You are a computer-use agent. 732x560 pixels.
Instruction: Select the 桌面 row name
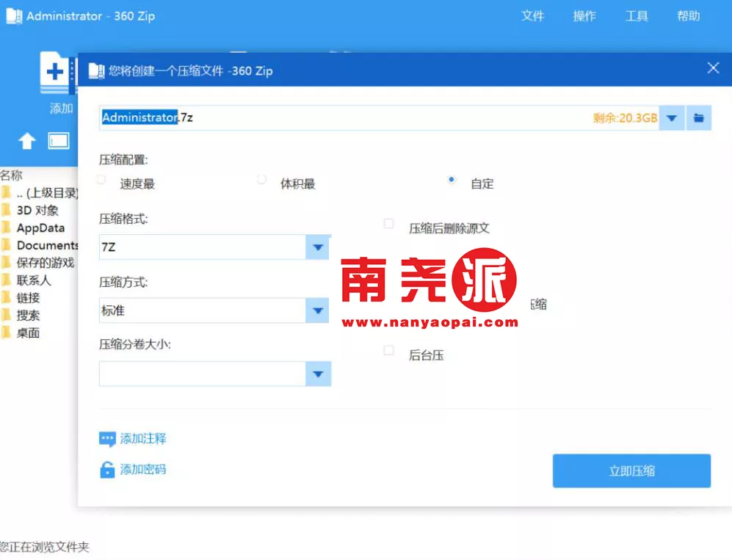point(28,332)
